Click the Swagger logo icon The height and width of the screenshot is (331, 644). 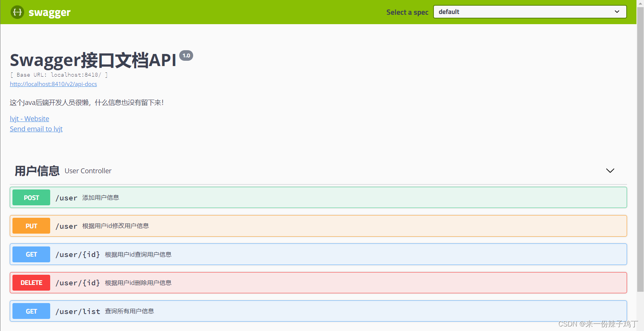tap(17, 12)
